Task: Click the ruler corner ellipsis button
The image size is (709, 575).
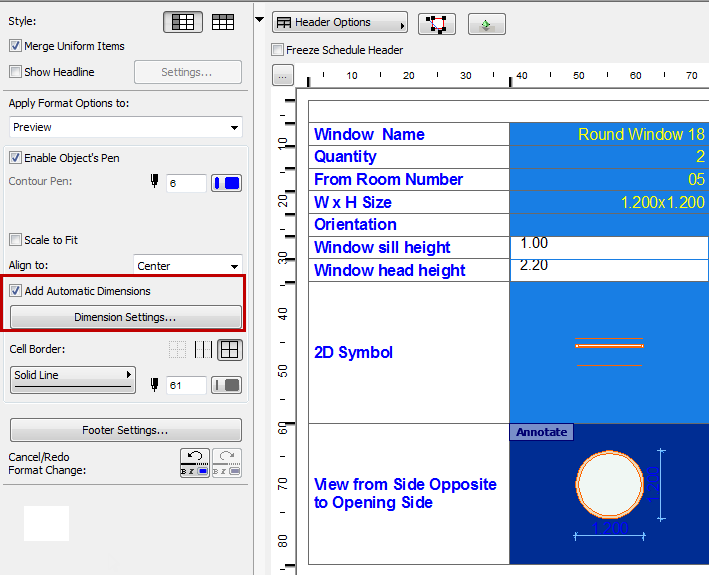Action: pos(283,75)
